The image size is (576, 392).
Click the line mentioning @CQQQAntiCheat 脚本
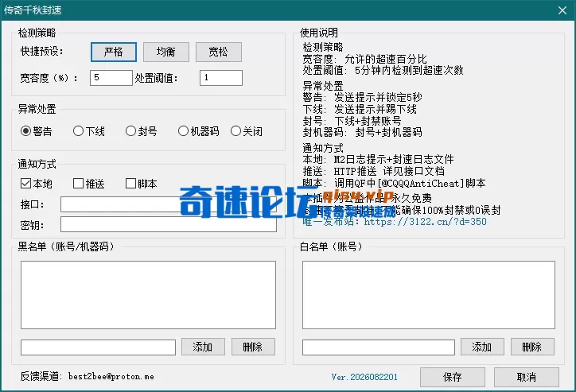(394, 183)
